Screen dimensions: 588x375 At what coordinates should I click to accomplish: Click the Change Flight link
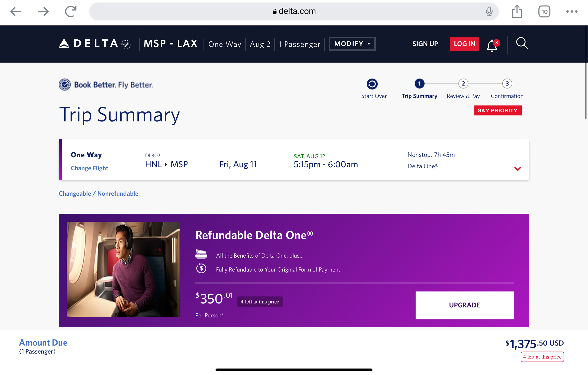(89, 168)
